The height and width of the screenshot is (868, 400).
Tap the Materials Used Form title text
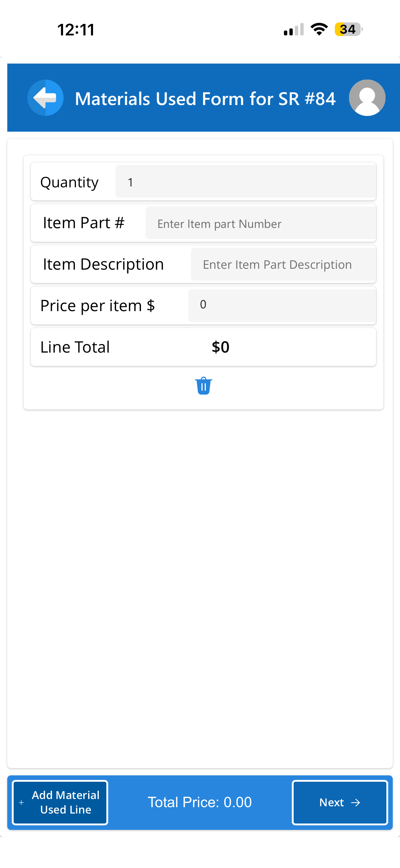tap(205, 99)
